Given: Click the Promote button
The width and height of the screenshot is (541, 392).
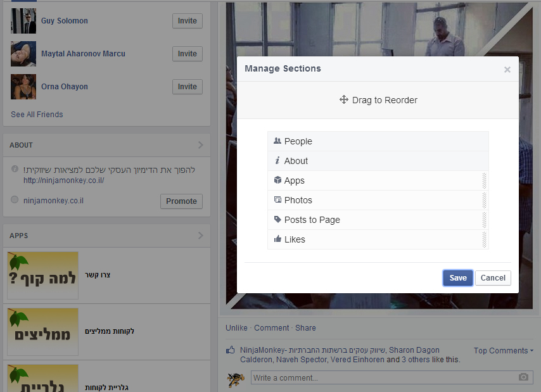Looking at the screenshot, I should tap(181, 201).
